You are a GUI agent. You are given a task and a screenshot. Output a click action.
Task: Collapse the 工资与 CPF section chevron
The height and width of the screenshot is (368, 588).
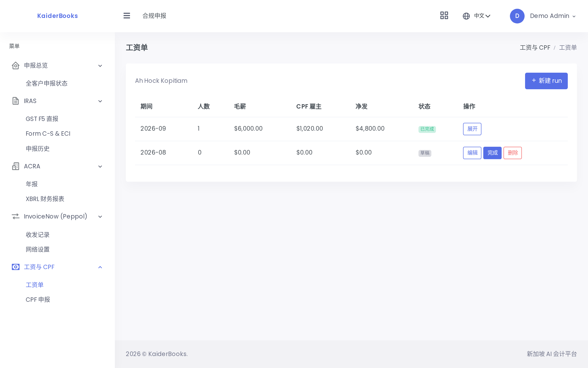point(100,267)
